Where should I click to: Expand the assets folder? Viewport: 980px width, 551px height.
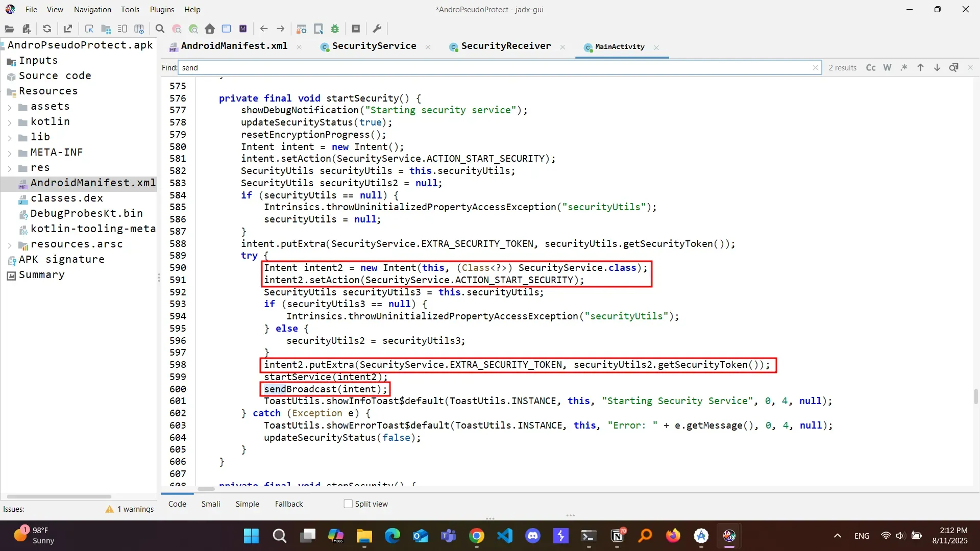click(x=10, y=107)
